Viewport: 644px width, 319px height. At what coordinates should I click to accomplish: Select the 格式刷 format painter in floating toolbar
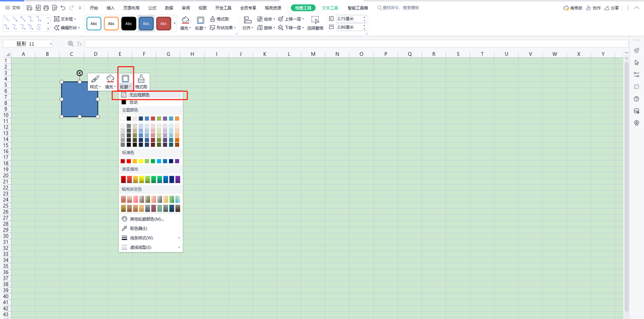[141, 82]
